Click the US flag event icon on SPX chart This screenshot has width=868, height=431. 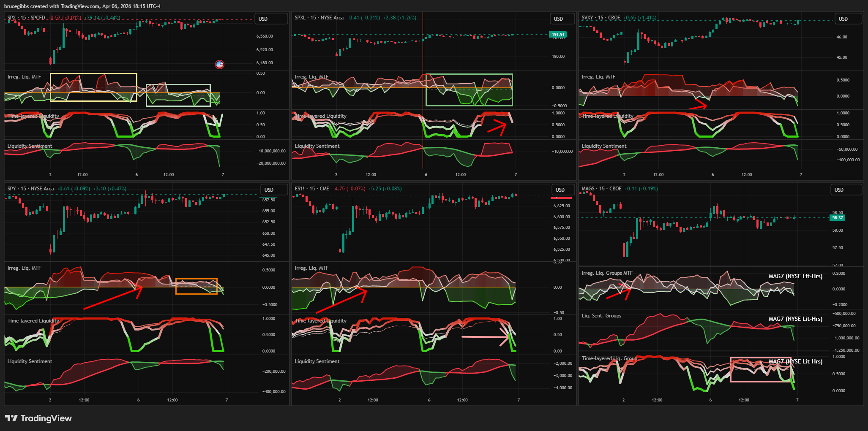pyautogui.click(x=219, y=65)
